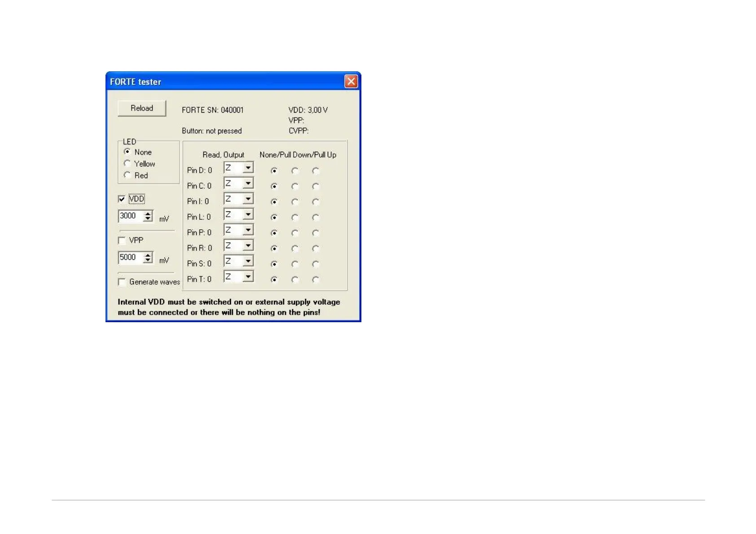Increase VDD voltage with up arrow
Screen dimensions: 756x534
click(148, 213)
